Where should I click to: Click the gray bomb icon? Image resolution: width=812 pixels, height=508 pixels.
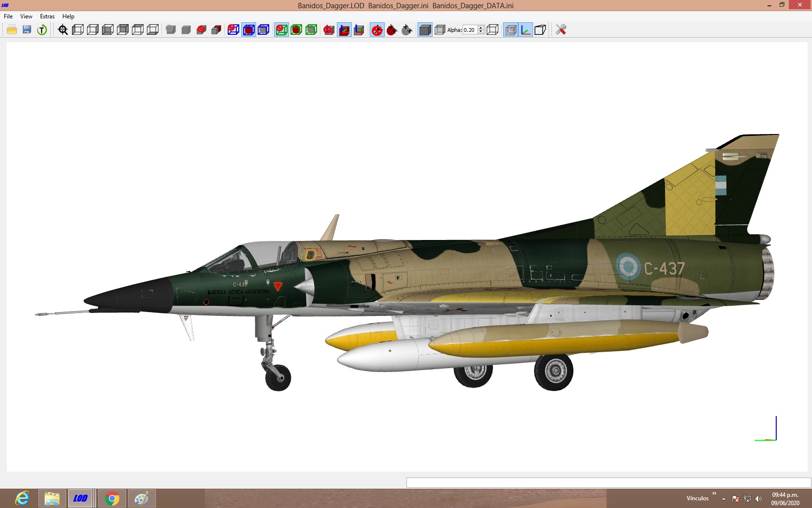pyautogui.click(x=407, y=30)
